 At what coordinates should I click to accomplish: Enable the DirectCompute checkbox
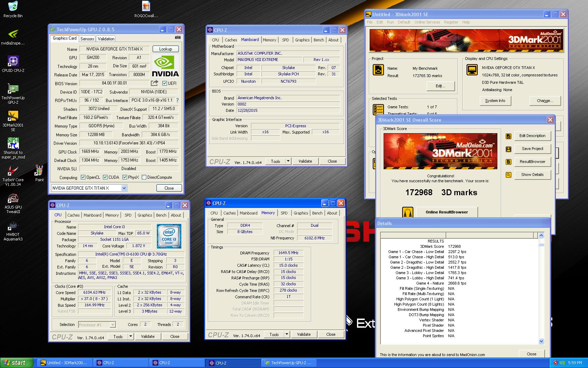click(144, 177)
